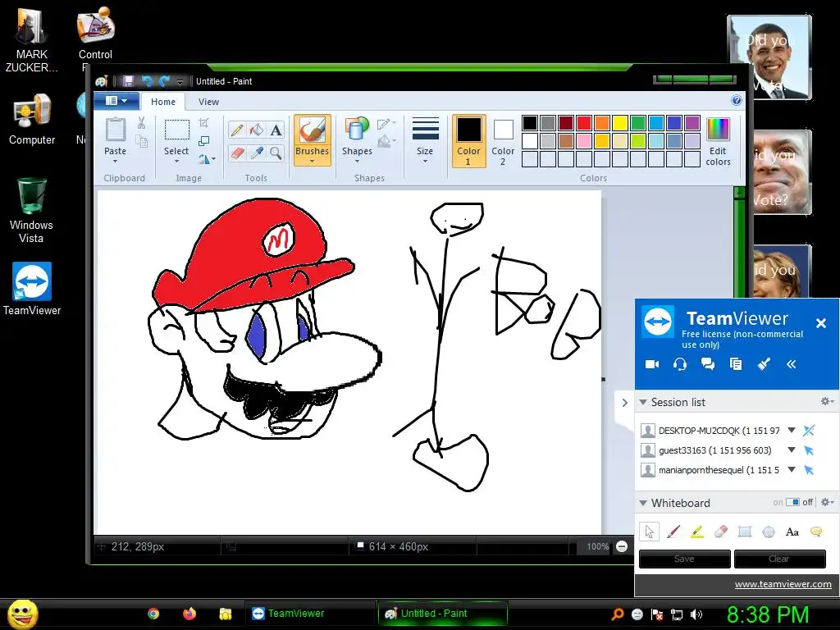Click the whiteboard Save button

click(684, 559)
